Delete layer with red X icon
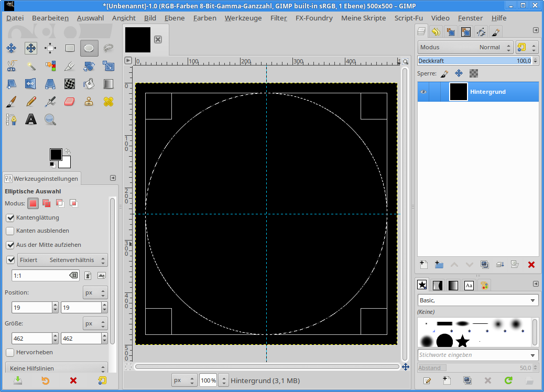Viewport: 544px width, 392px height. [531, 265]
